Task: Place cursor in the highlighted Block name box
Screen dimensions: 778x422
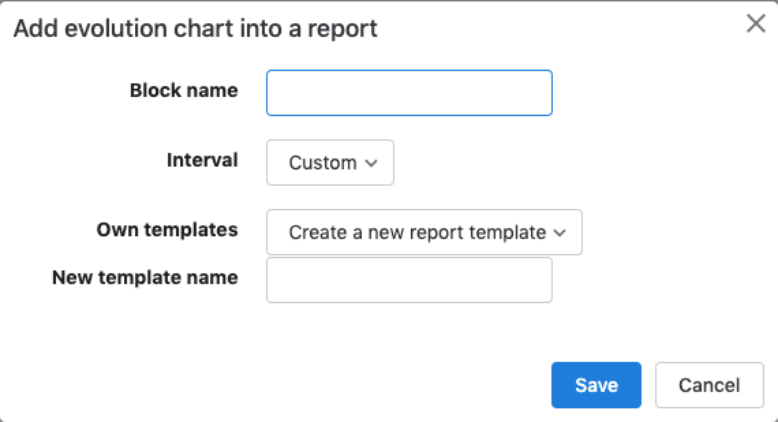Action: [x=409, y=93]
